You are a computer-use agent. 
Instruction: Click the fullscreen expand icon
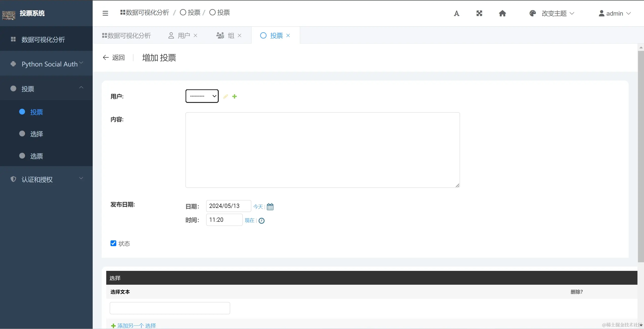click(x=479, y=13)
